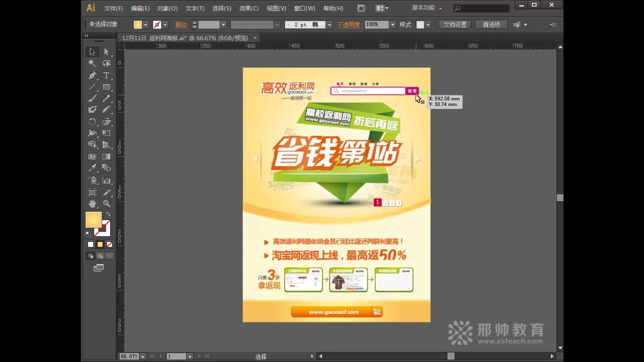Expand the zoom level dropdown in status bar
This screenshot has width=644, height=362.
tap(143, 356)
